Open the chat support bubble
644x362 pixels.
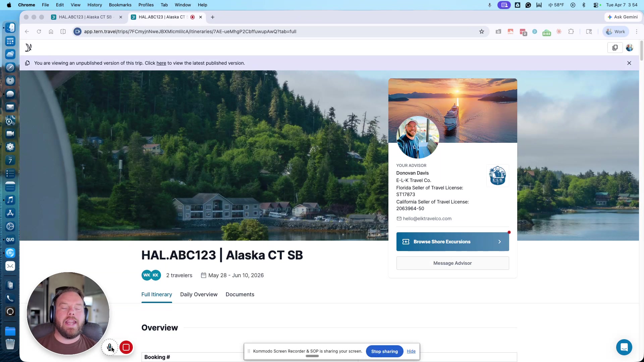624,347
